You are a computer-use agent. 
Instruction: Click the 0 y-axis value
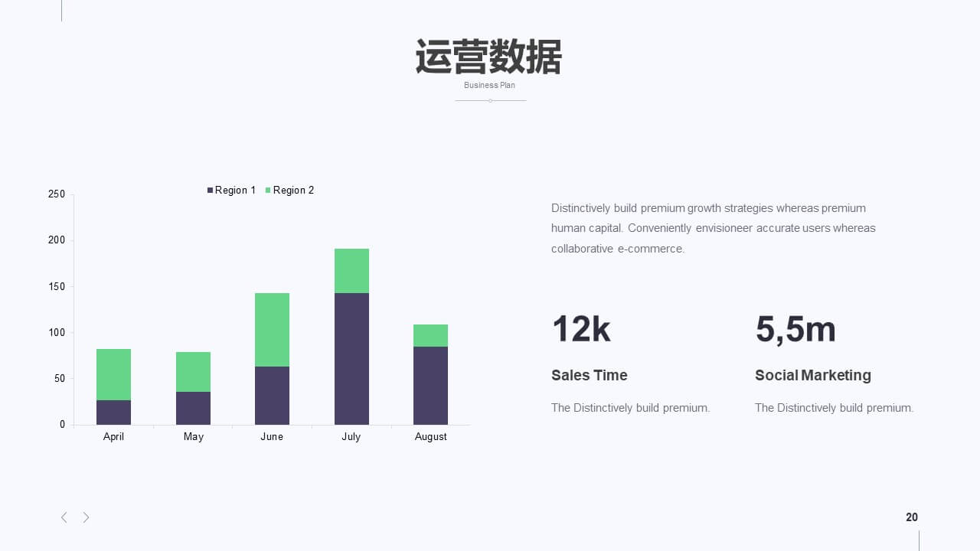pyautogui.click(x=63, y=424)
